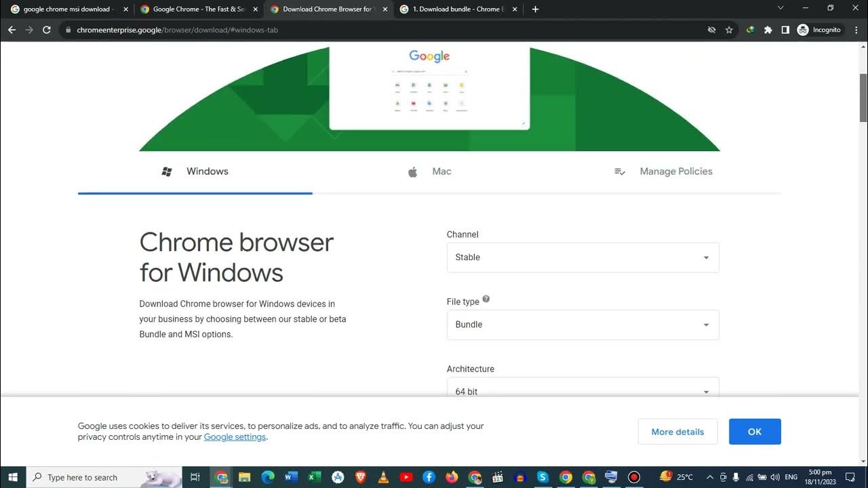Bookmark this page with the star
The height and width of the screenshot is (488, 868).
click(729, 30)
